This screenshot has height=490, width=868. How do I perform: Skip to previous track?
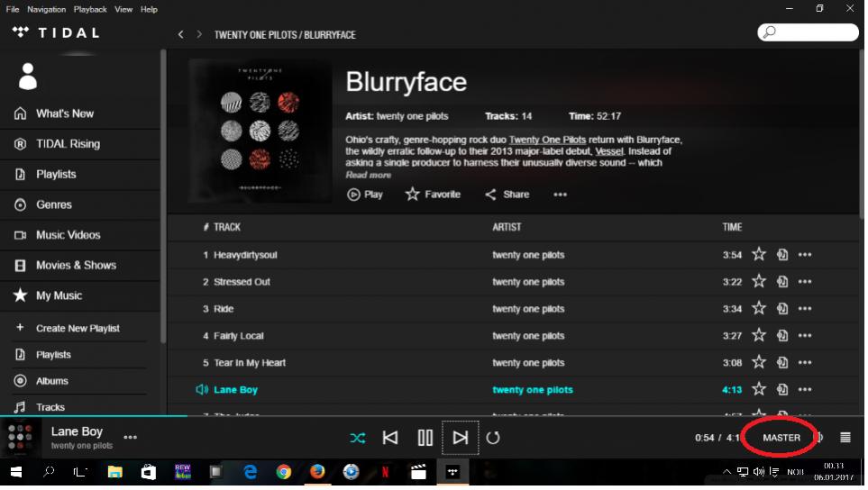click(392, 440)
